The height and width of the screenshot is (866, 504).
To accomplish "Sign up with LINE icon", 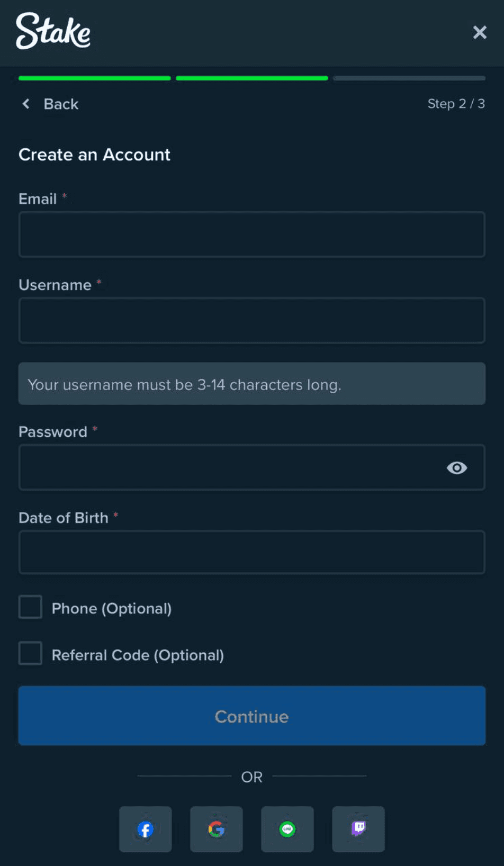I will click(x=287, y=829).
